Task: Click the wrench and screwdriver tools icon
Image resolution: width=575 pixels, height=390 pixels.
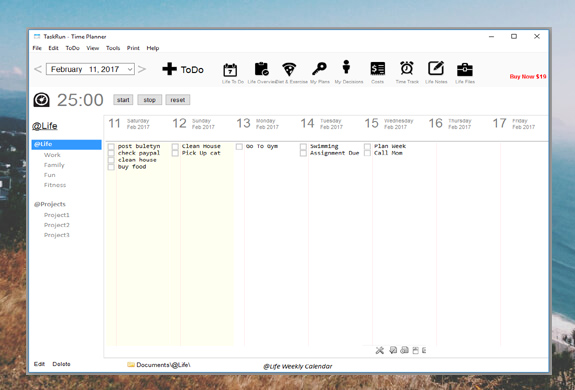Action: (x=380, y=350)
